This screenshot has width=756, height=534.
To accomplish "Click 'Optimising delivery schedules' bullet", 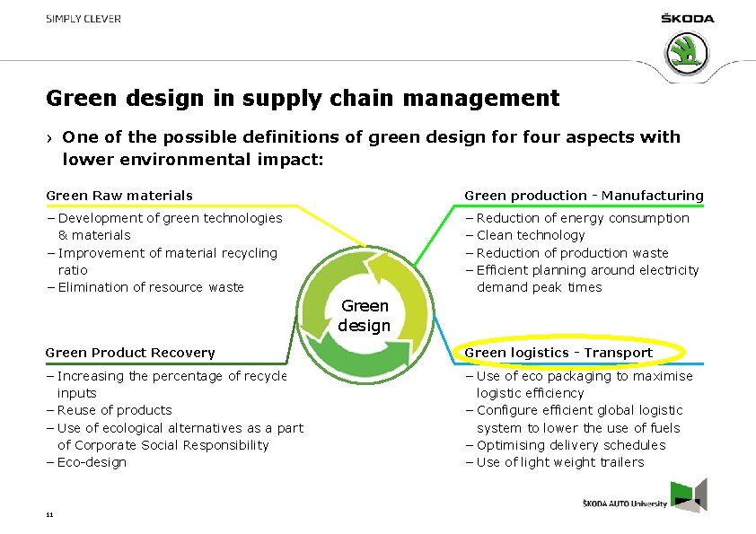I will pos(566,445).
